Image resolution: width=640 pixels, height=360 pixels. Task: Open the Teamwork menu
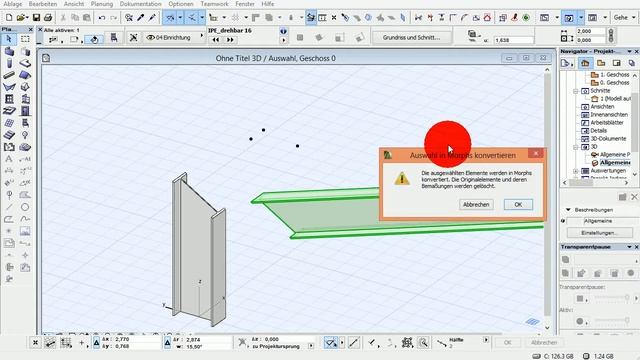(214, 4)
